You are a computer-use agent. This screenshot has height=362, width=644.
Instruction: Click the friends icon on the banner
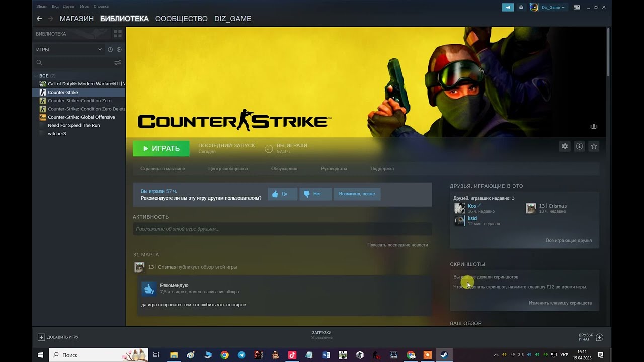[594, 126]
